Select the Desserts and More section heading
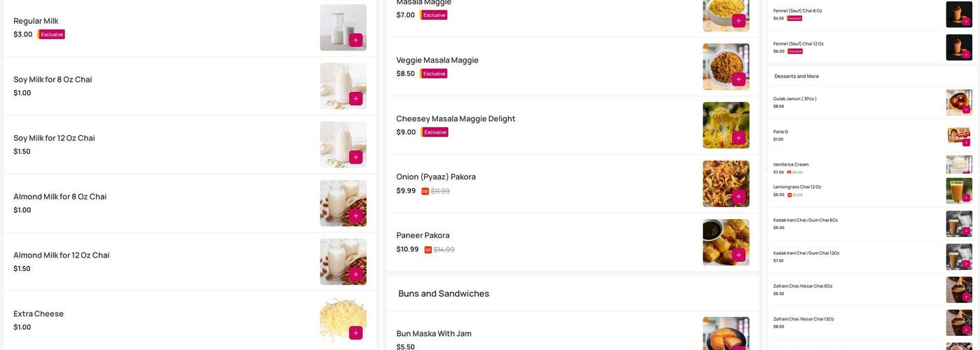The image size is (980, 350). 796,76
